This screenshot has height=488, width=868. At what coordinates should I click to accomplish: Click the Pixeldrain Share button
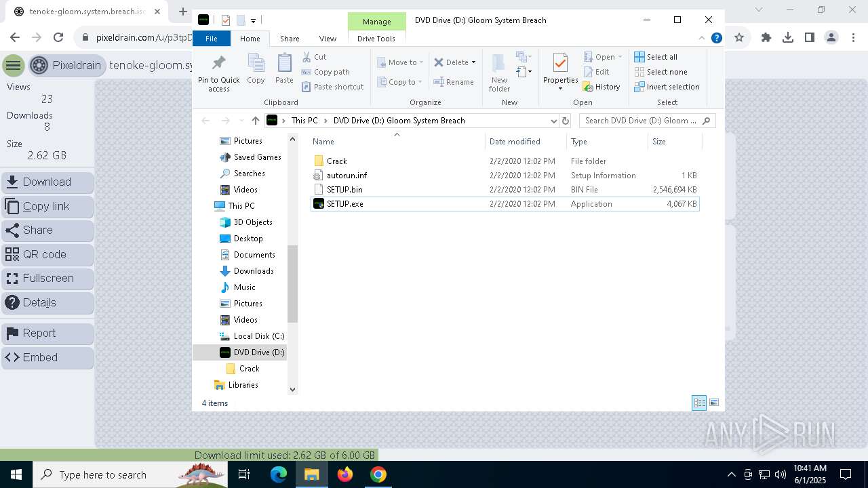(47, 230)
